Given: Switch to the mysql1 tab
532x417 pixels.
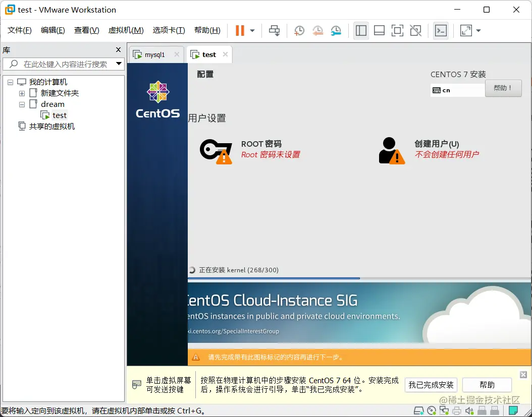Looking at the screenshot, I should 154,54.
